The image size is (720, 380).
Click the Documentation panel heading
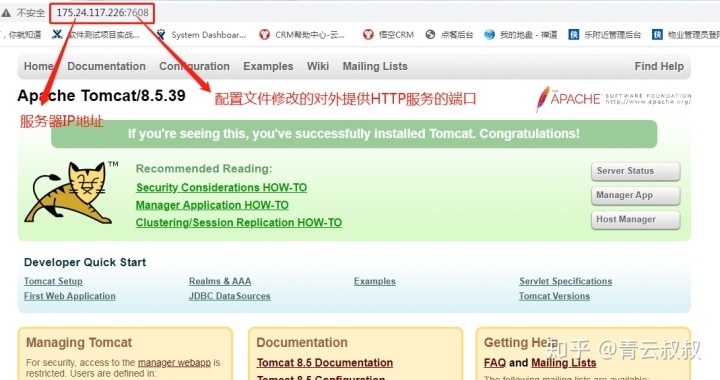(x=302, y=343)
